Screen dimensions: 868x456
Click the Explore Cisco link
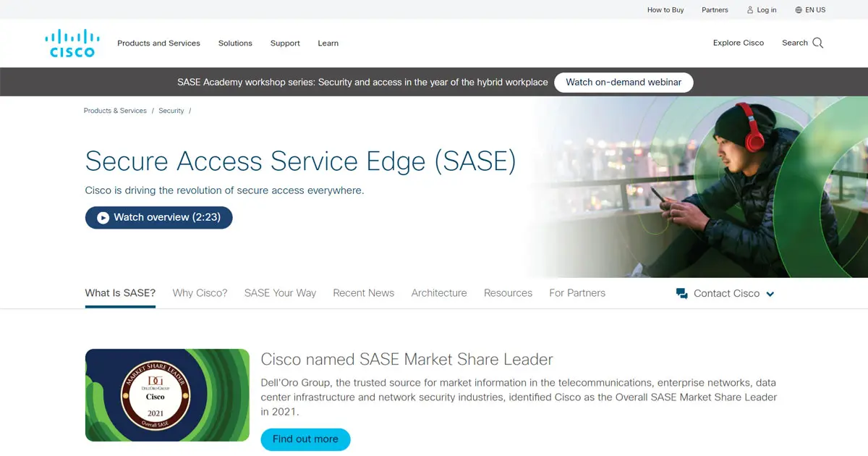pos(738,43)
